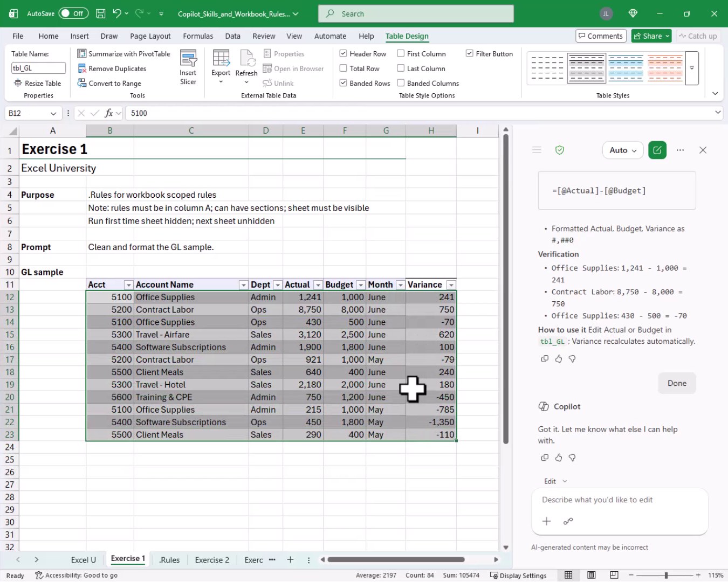Click Resize Table tool
Viewport: 728px width, 582px height.
pyautogui.click(x=37, y=83)
